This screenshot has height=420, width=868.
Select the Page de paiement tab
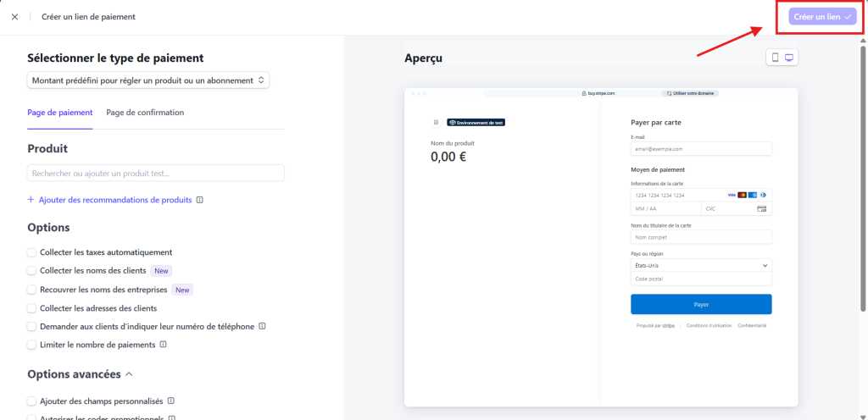click(x=60, y=113)
